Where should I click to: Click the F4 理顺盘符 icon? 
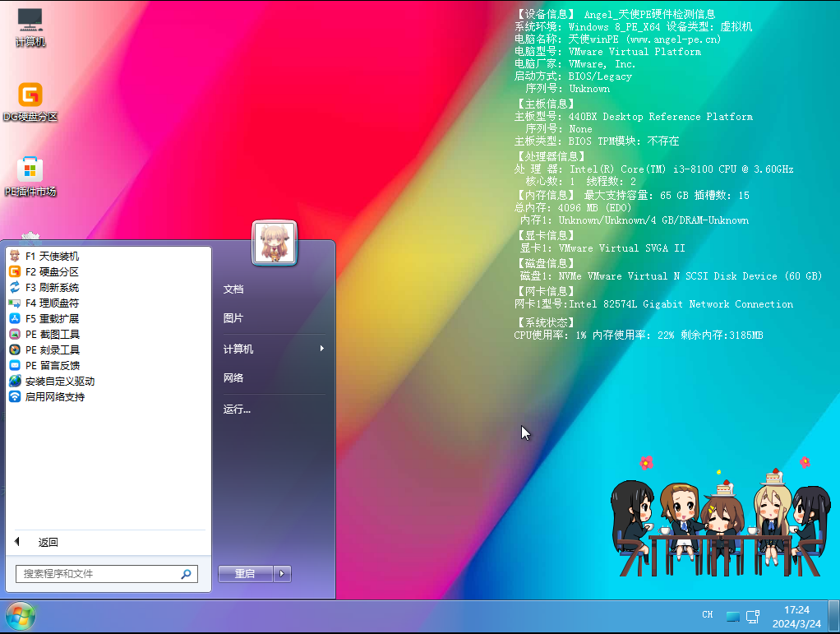tap(15, 303)
